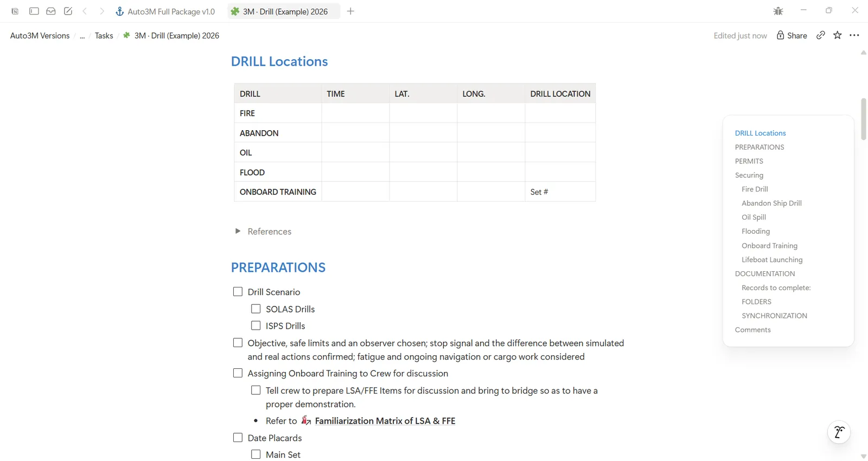Jump to PREPARATIONS in the outline
Image resolution: width=868 pixels, height=461 pixels.
point(759,147)
